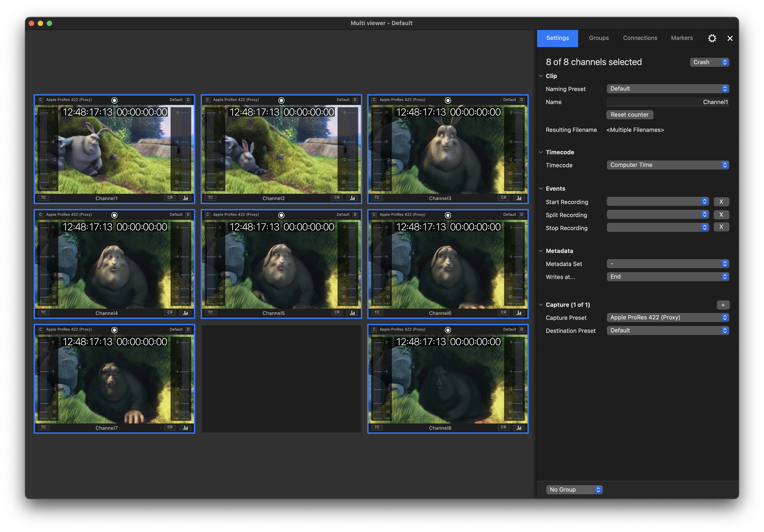
Task: Toggle CR button on Channel5
Action: tap(337, 313)
